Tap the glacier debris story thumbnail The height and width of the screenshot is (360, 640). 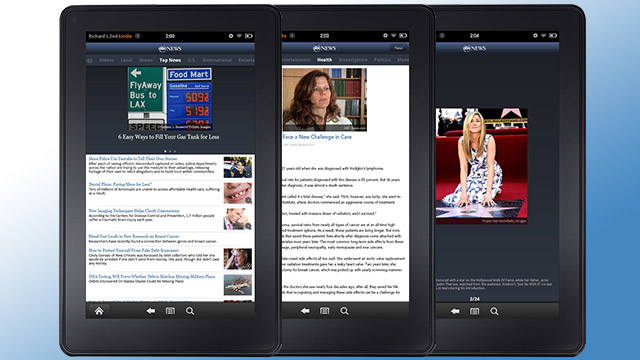tap(238, 284)
